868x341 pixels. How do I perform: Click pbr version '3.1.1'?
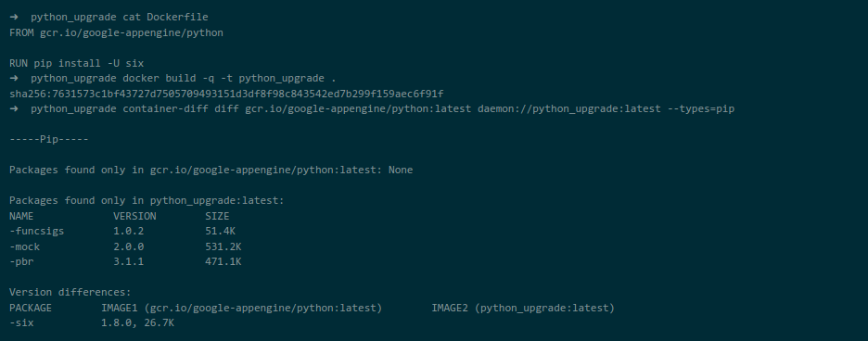[128, 262]
